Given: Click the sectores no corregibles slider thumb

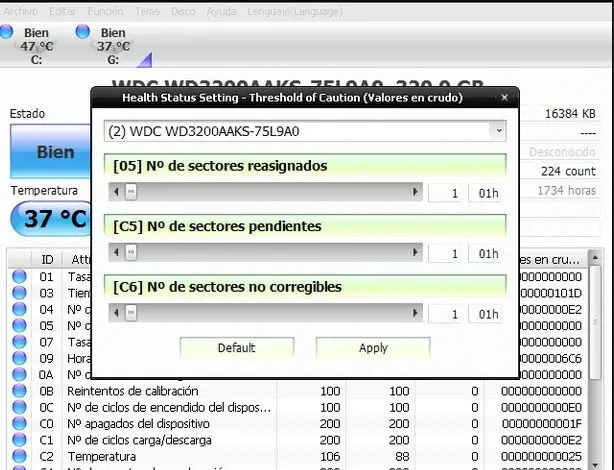Looking at the screenshot, I should point(131,313).
